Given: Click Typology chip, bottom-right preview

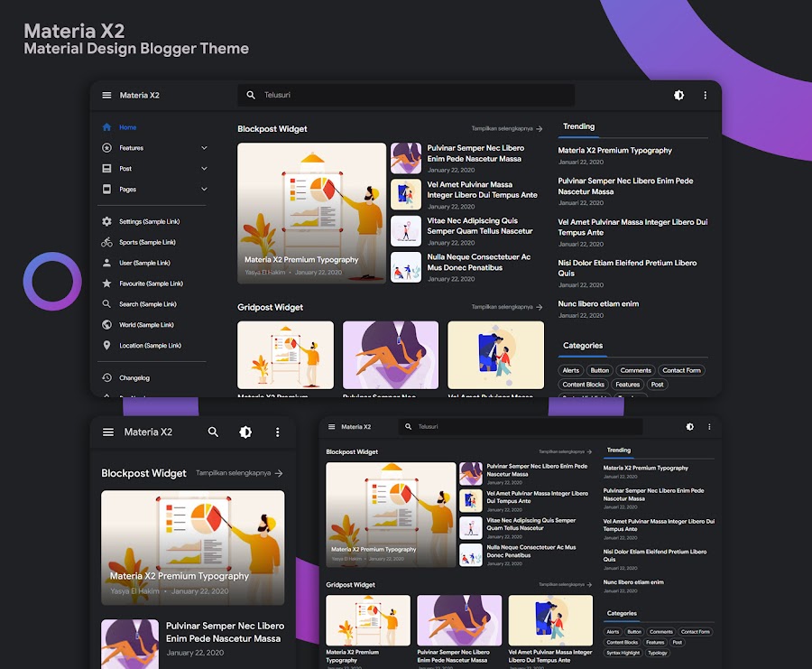Looking at the screenshot, I should point(657,653).
